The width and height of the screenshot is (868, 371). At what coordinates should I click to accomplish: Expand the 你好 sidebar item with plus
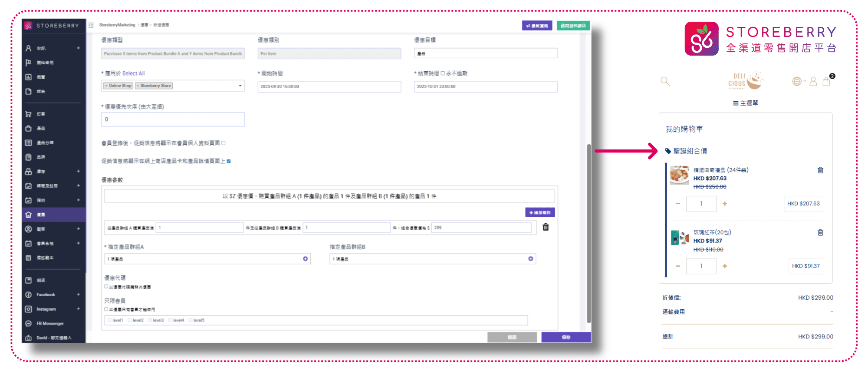point(79,48)
